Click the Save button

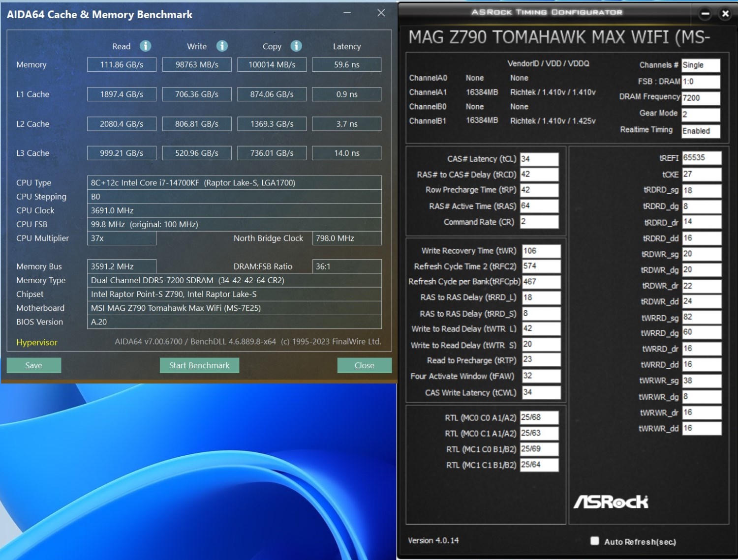click(x=34, y=365)
